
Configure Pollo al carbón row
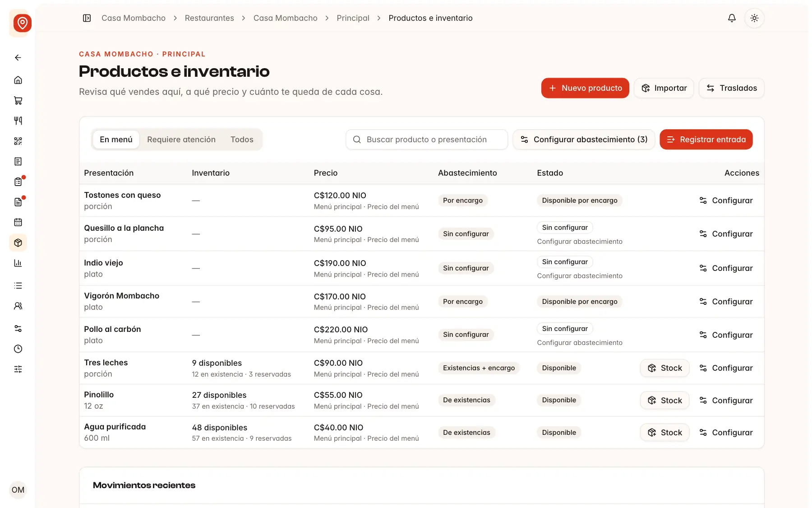726,335
